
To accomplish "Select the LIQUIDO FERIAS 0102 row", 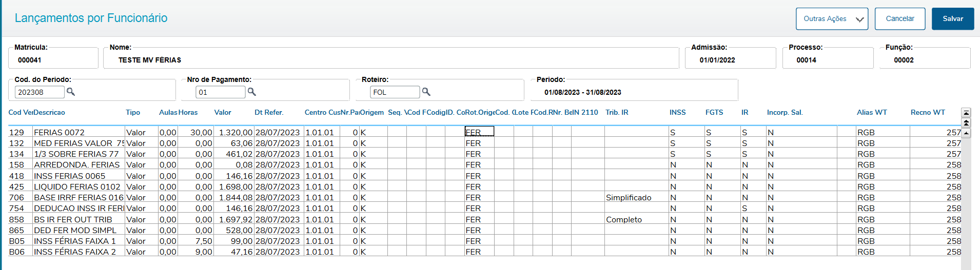I will [x=77, y=187].
